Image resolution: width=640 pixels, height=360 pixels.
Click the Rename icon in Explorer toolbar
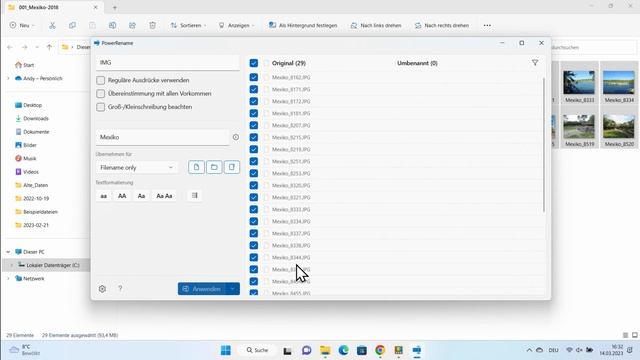(112, 25)
